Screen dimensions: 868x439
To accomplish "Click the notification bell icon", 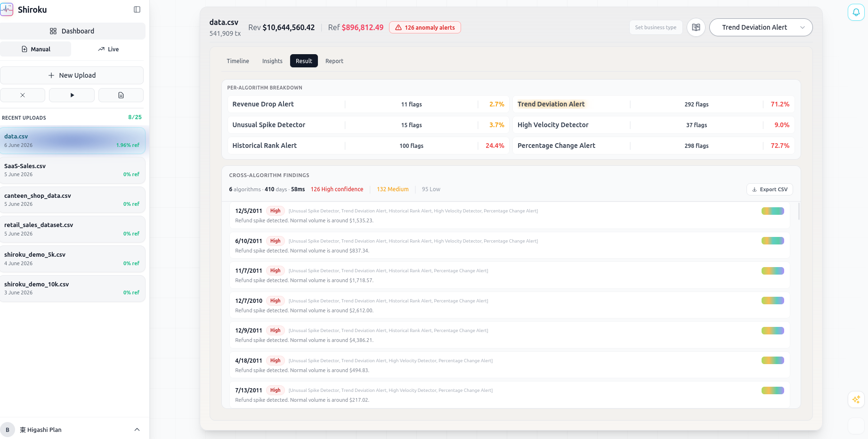I will (x=856, y=12).
